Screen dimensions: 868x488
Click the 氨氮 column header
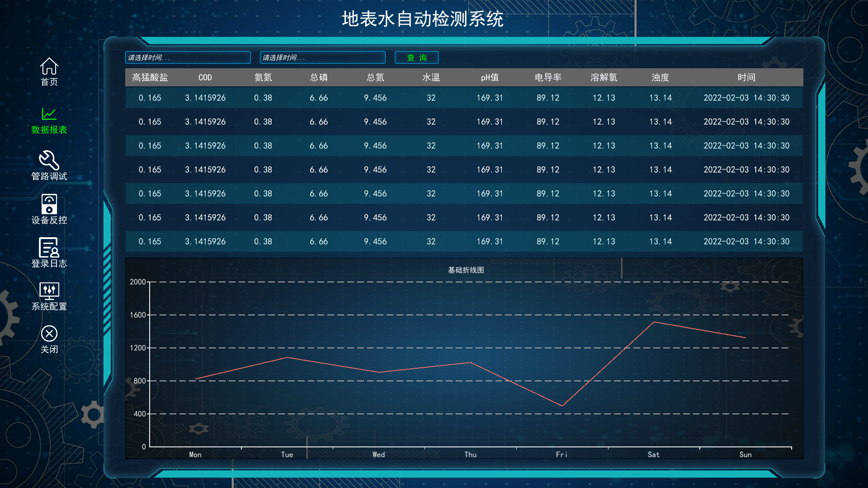263,77
